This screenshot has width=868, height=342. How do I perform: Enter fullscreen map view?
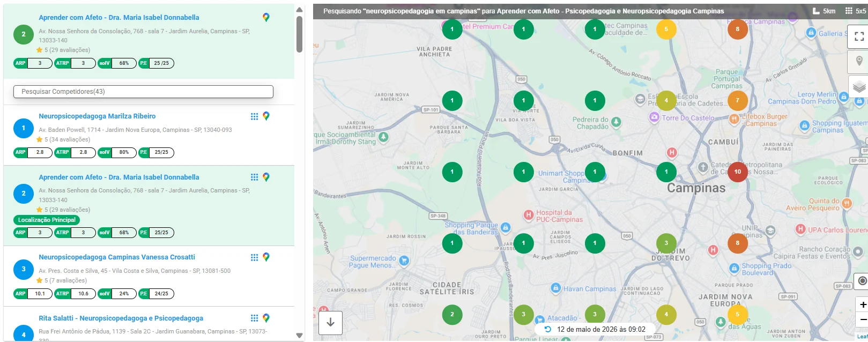click(x=859, y=36)
